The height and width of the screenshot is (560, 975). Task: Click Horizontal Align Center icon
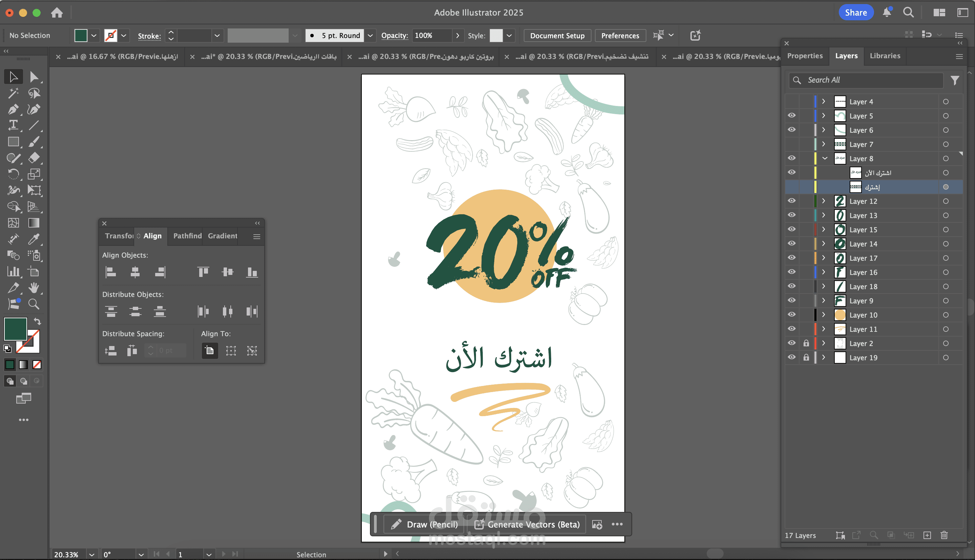tap(135, 272)
